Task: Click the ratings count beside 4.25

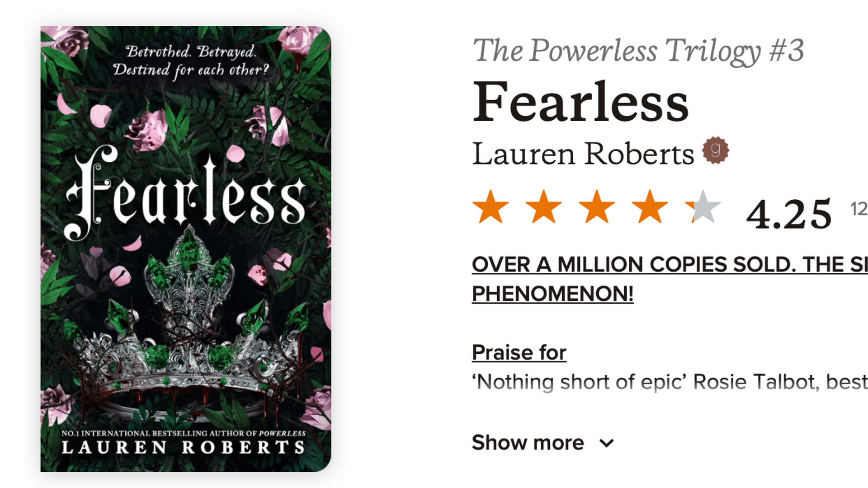Action: pyautogui.click(x=859, y=209)
